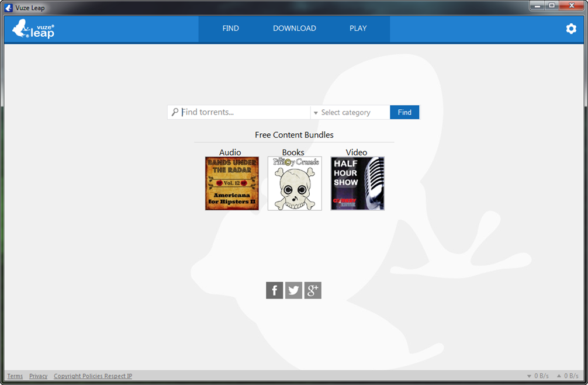Open Copyright Policies Respect IP link
Image resolution: width=588 pixels, height=385 pixels.
tap(93, 376)
